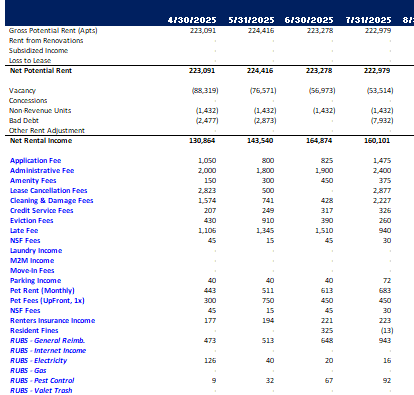The width and height of the screenshot is (414, 395).
Task: Select Eviction Fees value 910
Action: [x=268, y=221]
